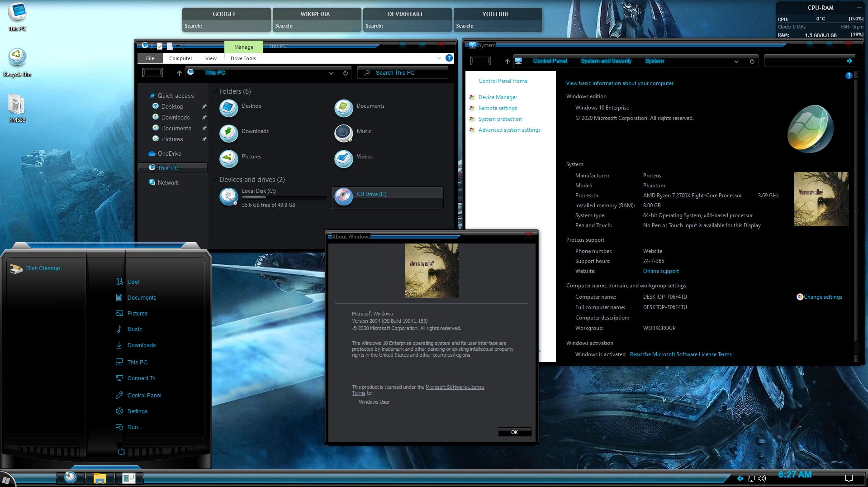The image size is (868, 487).
Task: Click the circular taskbar globe icon
Action: click(x=70, y=477)
